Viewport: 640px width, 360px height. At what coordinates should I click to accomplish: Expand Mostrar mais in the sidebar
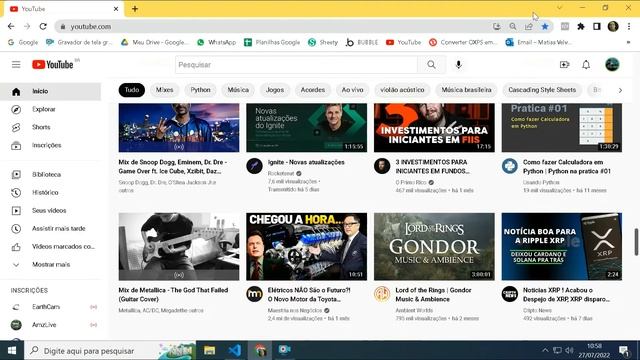(51, 264)
